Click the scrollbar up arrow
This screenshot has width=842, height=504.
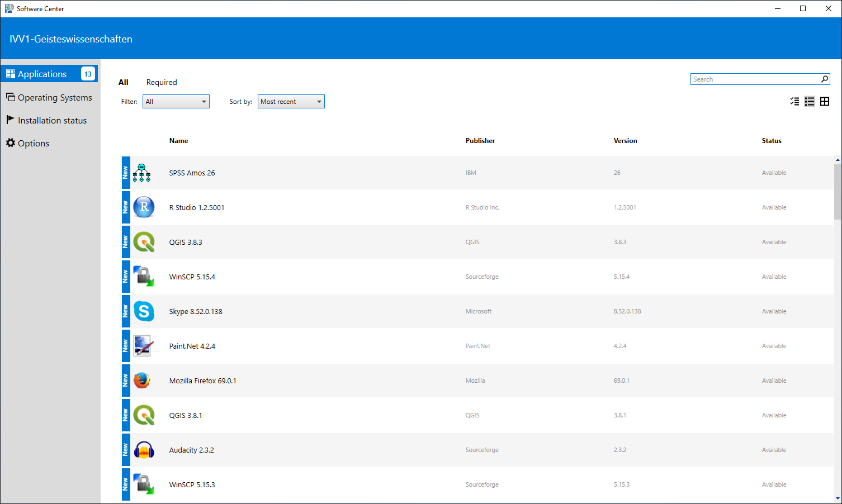(838, 160)
